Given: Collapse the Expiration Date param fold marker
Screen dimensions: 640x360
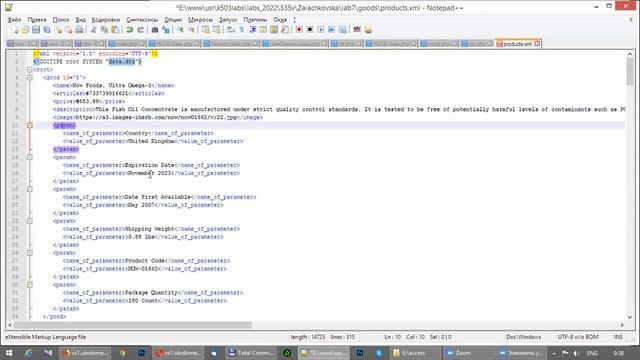Looking at the screenshot, I should 30,157.
